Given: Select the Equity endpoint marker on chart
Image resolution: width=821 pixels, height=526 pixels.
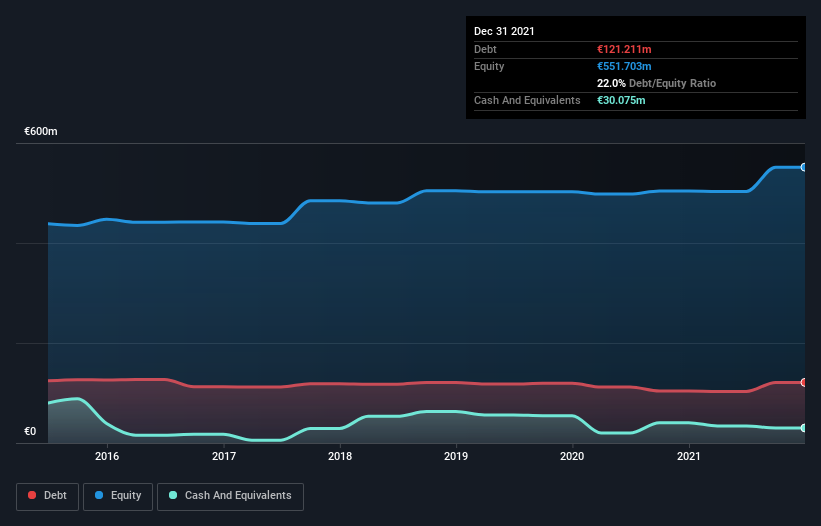Looking at the screenshot, I should [x=804, y=167].
